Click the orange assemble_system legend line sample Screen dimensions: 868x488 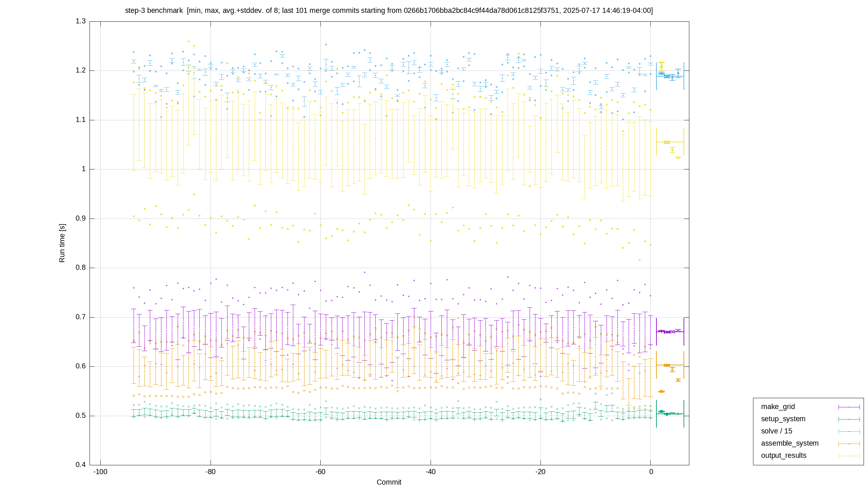(849, 444)
